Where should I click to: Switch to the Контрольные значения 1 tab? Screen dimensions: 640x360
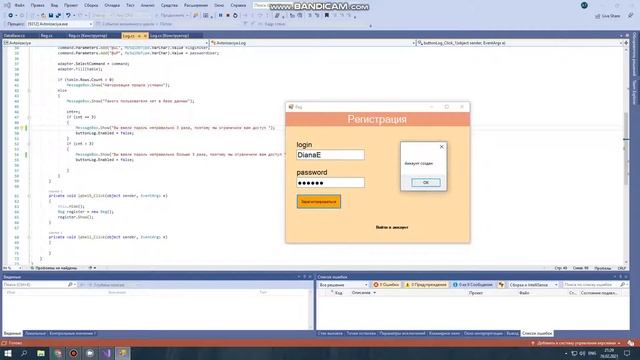pos(73,333)
